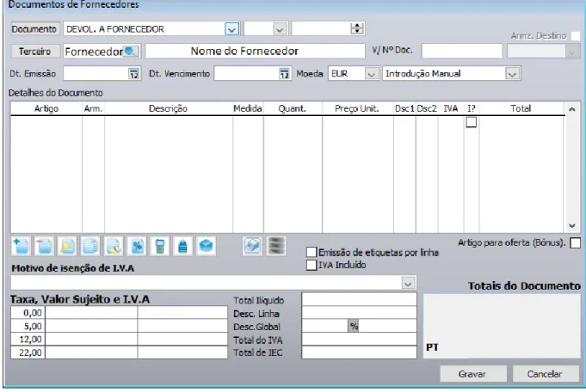Add a new line with the plus document icon
586x392 pixels.
click(21, 247)
